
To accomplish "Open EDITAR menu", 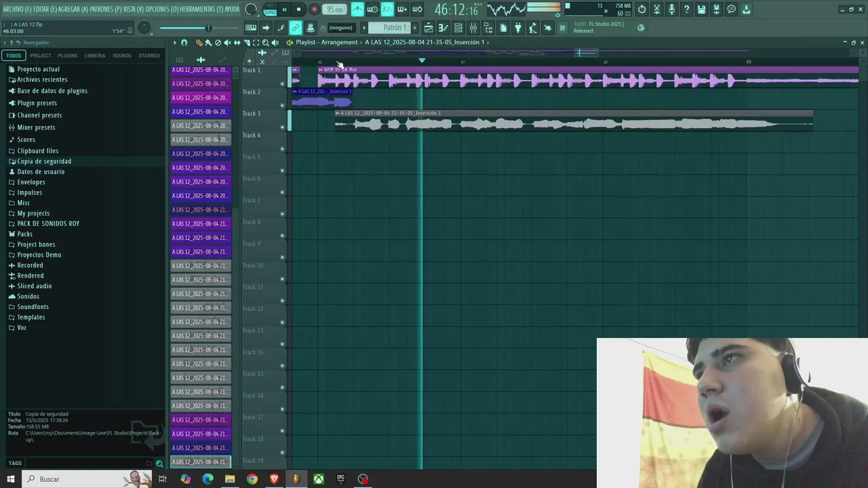I will (45, 9).
